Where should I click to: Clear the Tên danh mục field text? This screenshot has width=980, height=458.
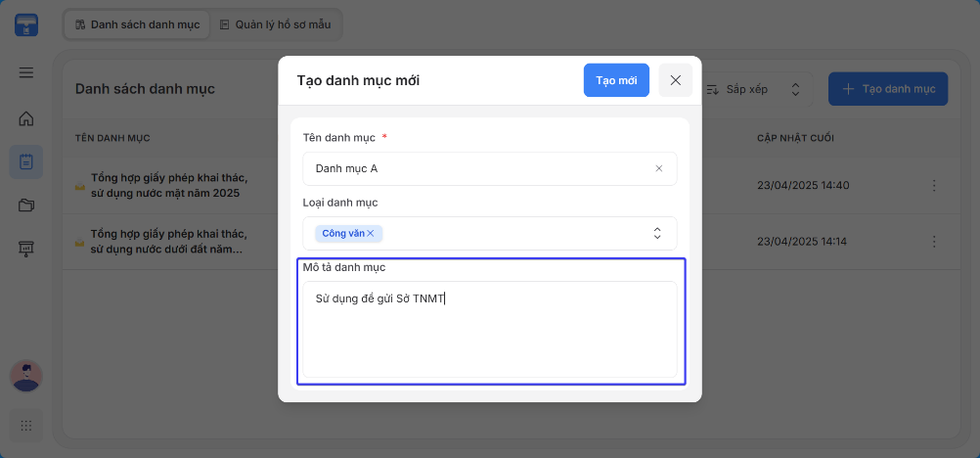(659, 168)
